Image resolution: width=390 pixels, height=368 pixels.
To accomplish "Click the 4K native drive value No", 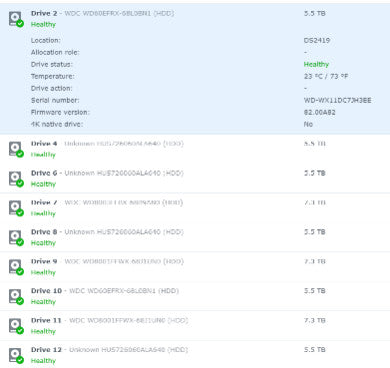I will click(x=308, y=124).
